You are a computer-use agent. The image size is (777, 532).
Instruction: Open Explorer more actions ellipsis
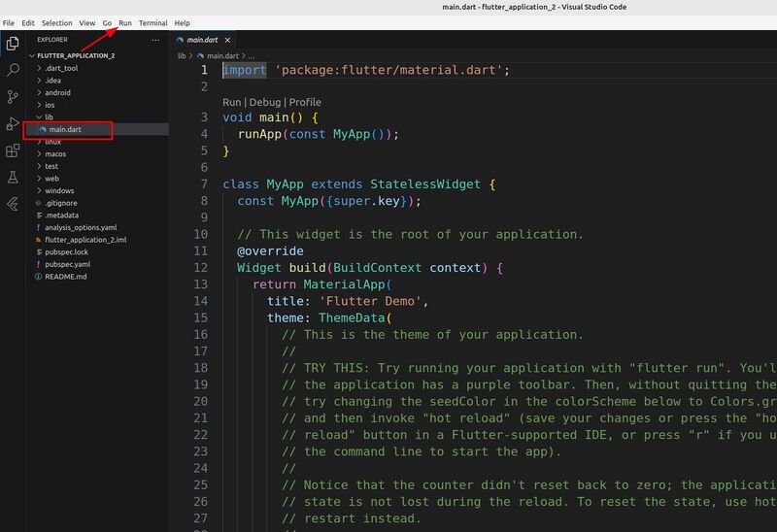pos(155,40)
